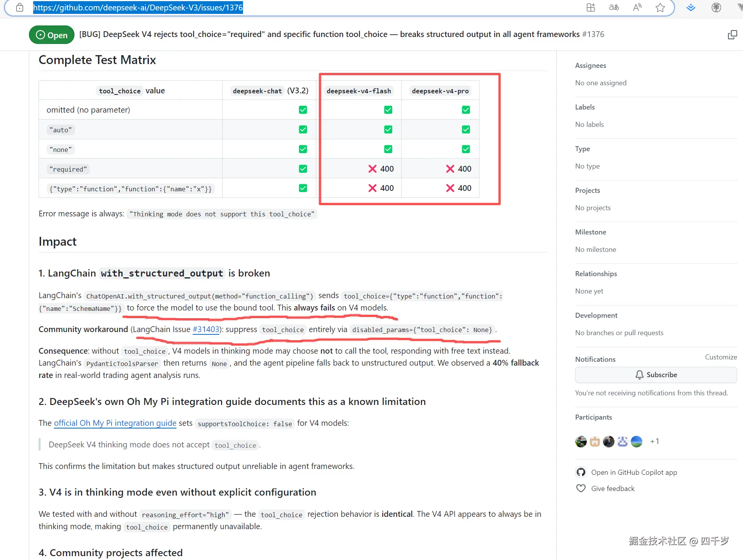Click the Assignees sidebar heading

[591, 66]
